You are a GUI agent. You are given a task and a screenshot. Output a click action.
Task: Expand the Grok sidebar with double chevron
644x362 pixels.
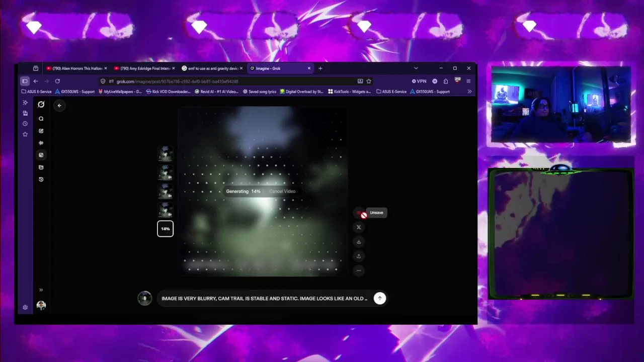[x=41, y=290]
